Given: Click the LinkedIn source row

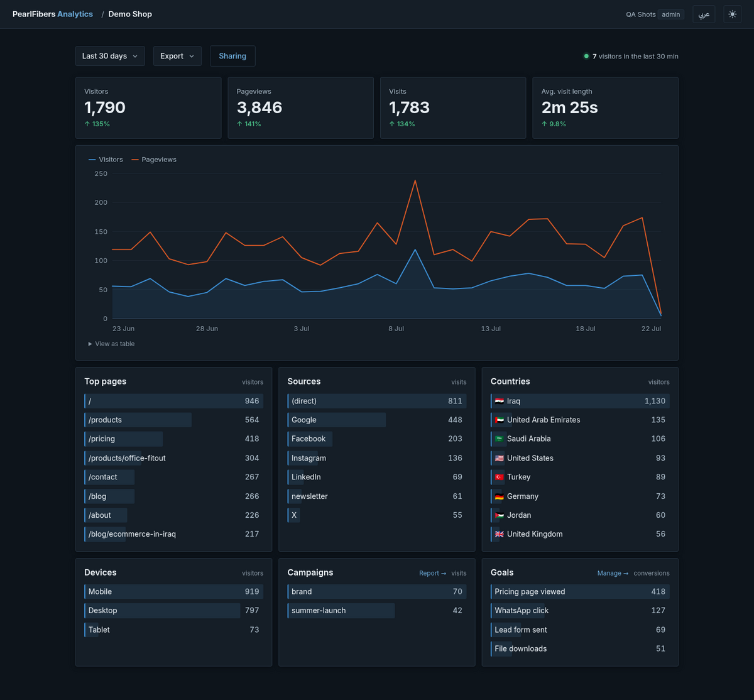Looking at the screenshot, I should (x=376, y=477).
